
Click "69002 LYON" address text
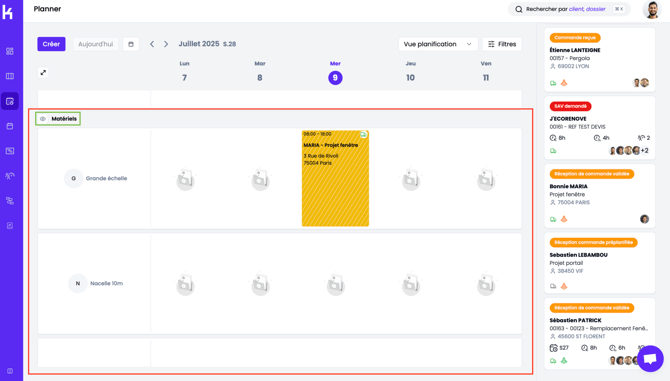[x=573, y=66]
